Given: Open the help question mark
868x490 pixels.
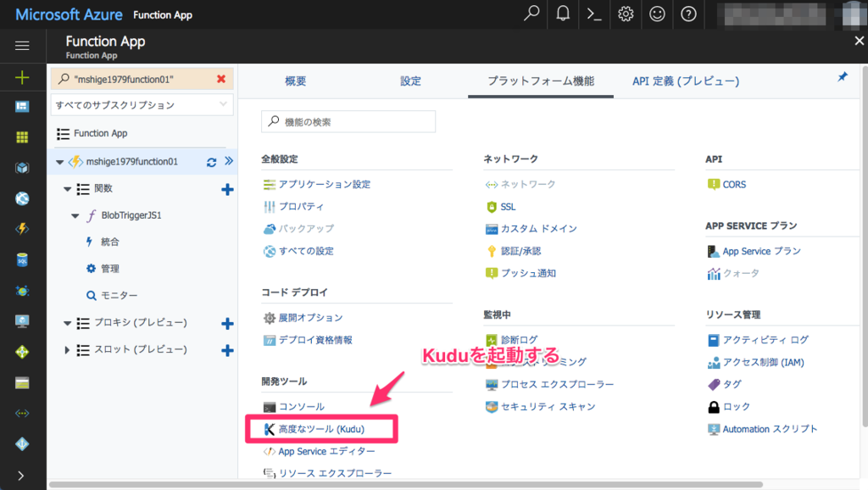Looking at the screenshot, I should point(688,14).
